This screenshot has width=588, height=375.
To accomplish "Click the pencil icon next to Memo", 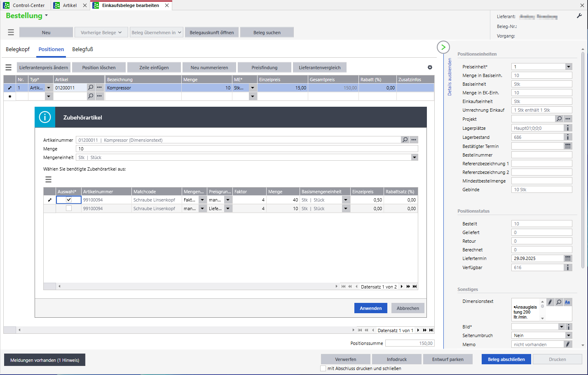I will [568, 344].
